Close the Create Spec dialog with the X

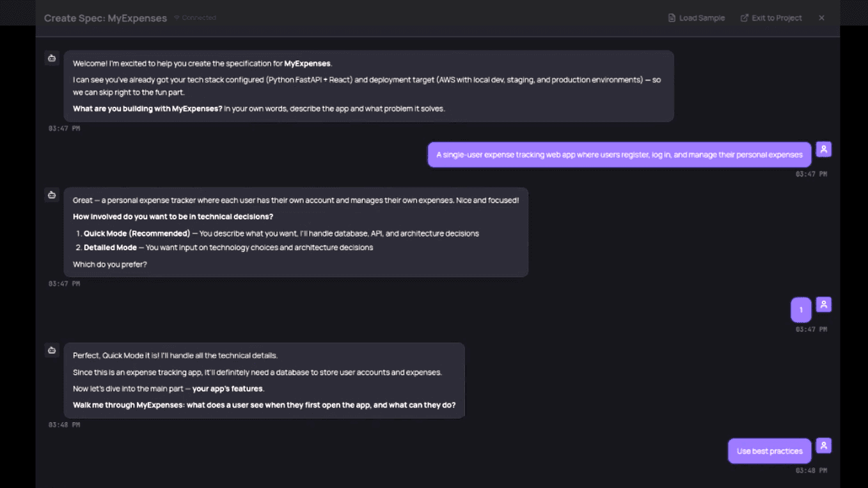(x=821, y=18)
